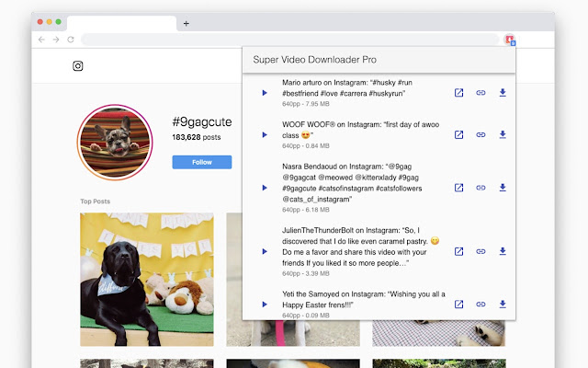588x368 pixels.
Task: Copy link for Mario arturo video
Action: pos(481,93)
